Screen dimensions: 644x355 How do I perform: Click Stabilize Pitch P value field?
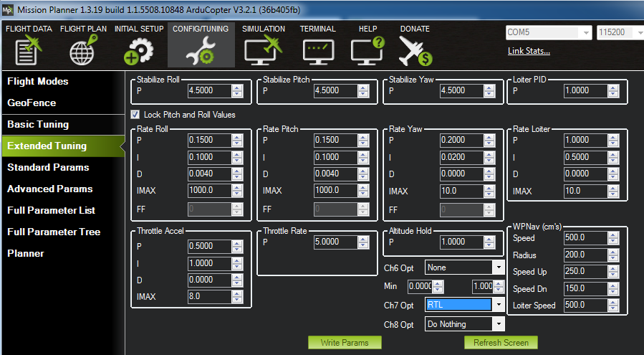[335, 90]
